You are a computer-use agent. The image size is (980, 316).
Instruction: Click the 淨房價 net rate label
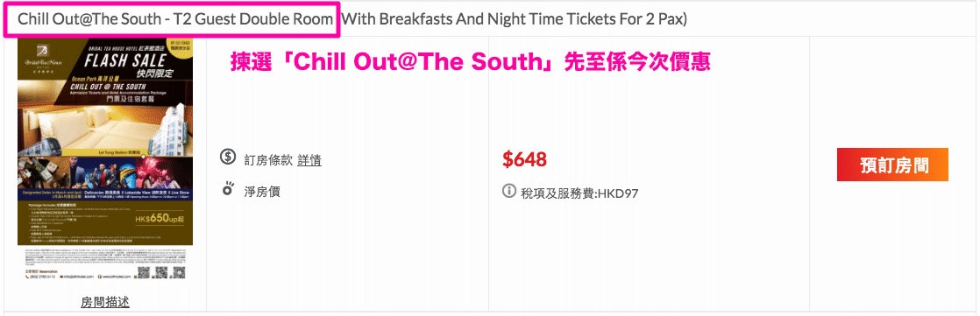tap(262, 191)
